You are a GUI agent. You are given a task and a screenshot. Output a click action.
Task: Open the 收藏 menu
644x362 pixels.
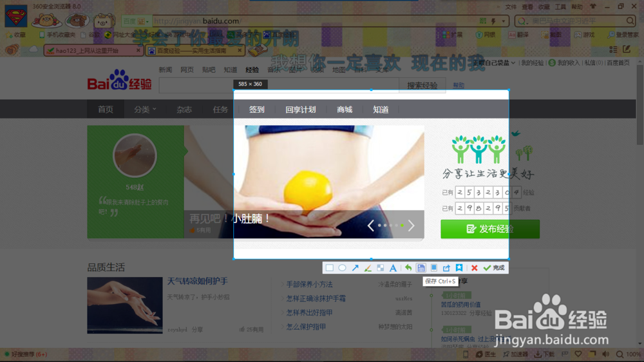click(x=544, y=7)
